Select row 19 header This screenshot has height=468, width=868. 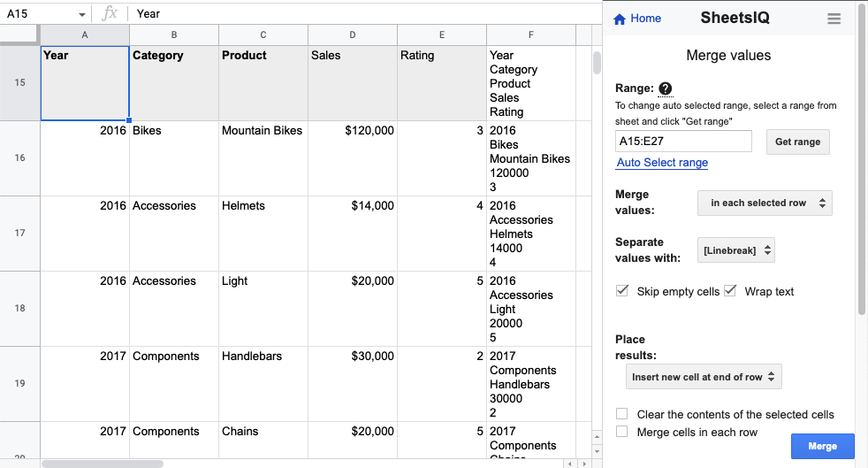coord(20,383)
